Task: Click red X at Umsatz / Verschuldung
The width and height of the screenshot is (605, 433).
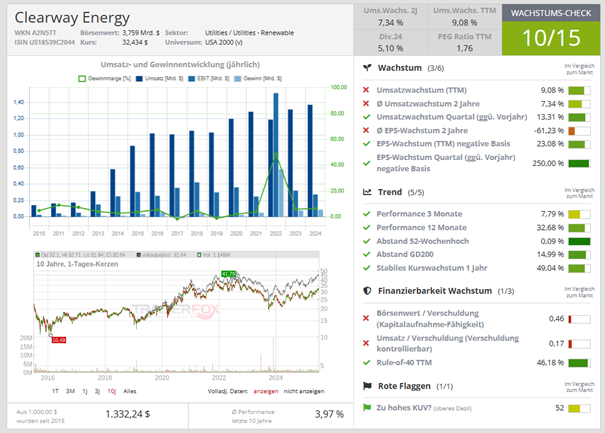Action: pyautogui.click(x=366, y=343)
